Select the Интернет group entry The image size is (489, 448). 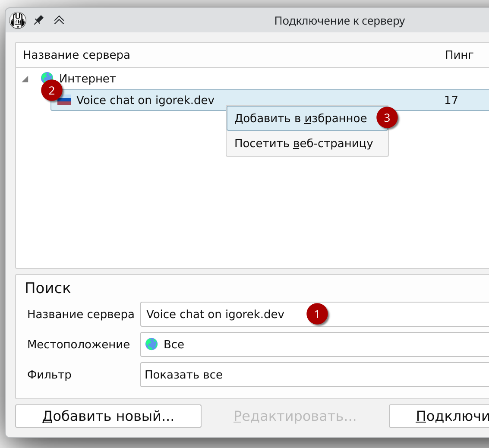[88, 79]
